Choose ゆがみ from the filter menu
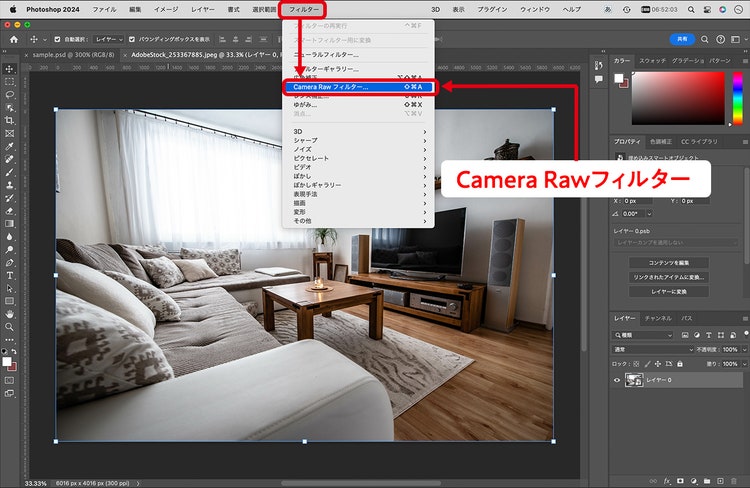The height and width of the screenshot is (488, 750). click(x=359, y=104)
